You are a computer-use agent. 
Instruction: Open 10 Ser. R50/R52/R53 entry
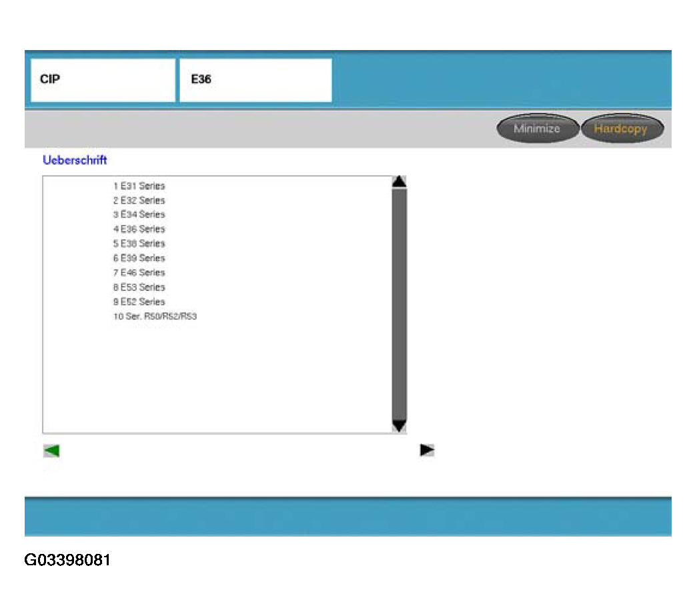coord(155,316)
